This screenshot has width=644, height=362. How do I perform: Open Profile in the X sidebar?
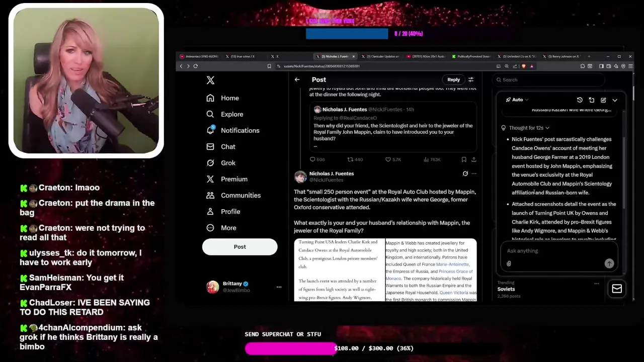point(223,211)
